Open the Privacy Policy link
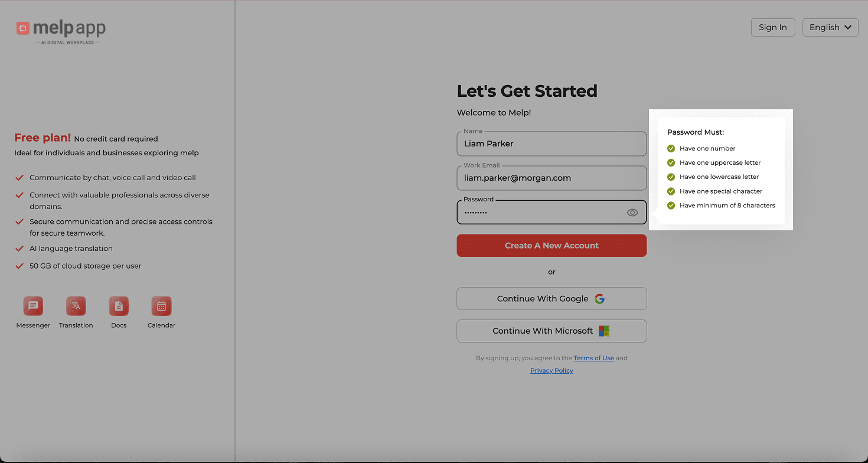 pos(552,370)
